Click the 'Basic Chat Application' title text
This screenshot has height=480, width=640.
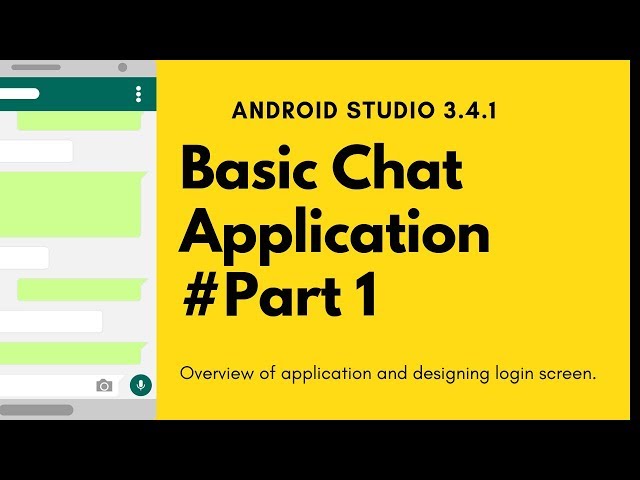(334, 203)
